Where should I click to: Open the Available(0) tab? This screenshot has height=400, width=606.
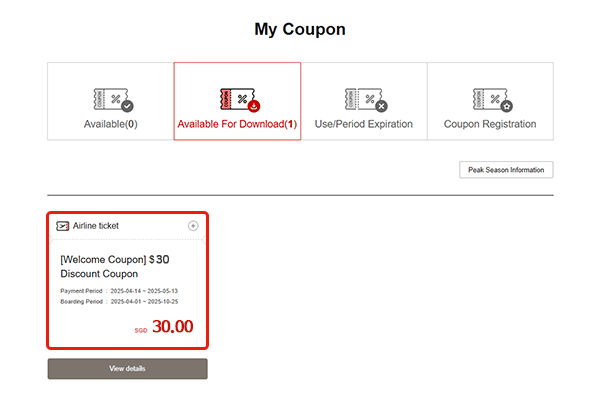coord(110,125)
